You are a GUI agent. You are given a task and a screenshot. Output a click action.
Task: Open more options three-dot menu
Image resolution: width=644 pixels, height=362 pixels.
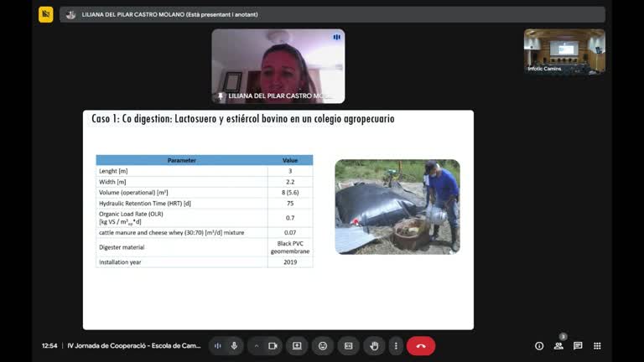pos(396,345)
